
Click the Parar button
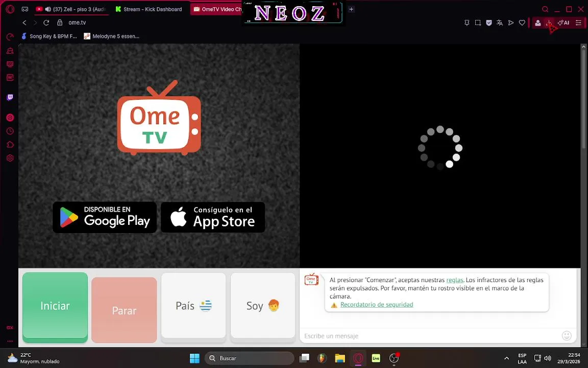[124, 310]
